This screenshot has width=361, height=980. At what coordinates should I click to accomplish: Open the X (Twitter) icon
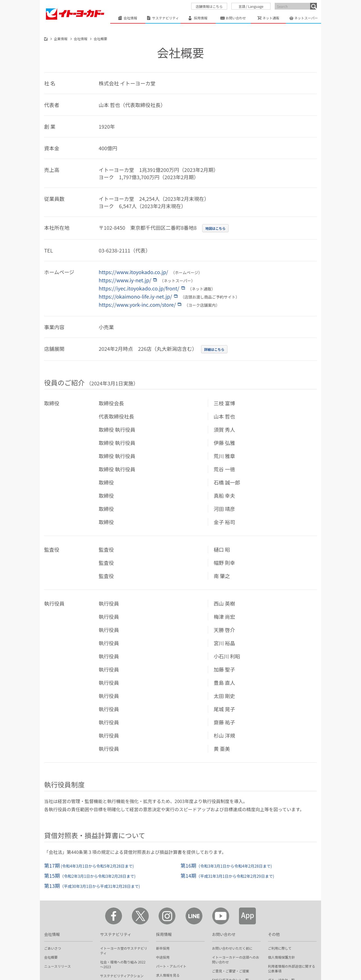coord(140,916)
